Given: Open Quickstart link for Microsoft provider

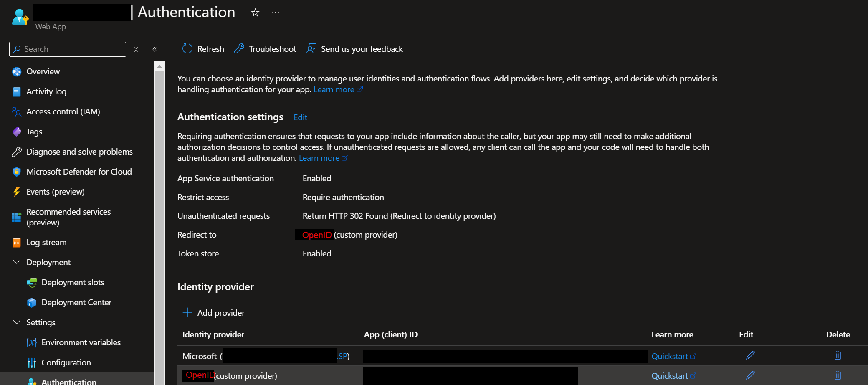Looking at the screenshot, I should (674, 357).
